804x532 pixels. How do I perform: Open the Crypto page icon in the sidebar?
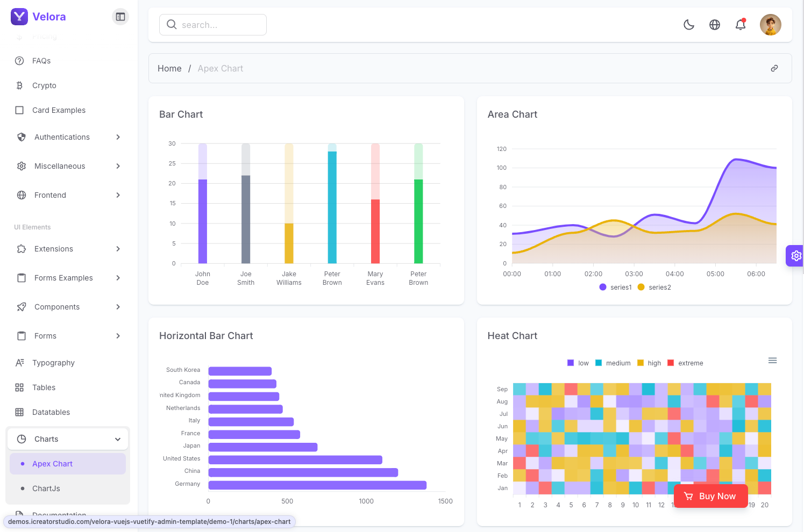point(19,85)
